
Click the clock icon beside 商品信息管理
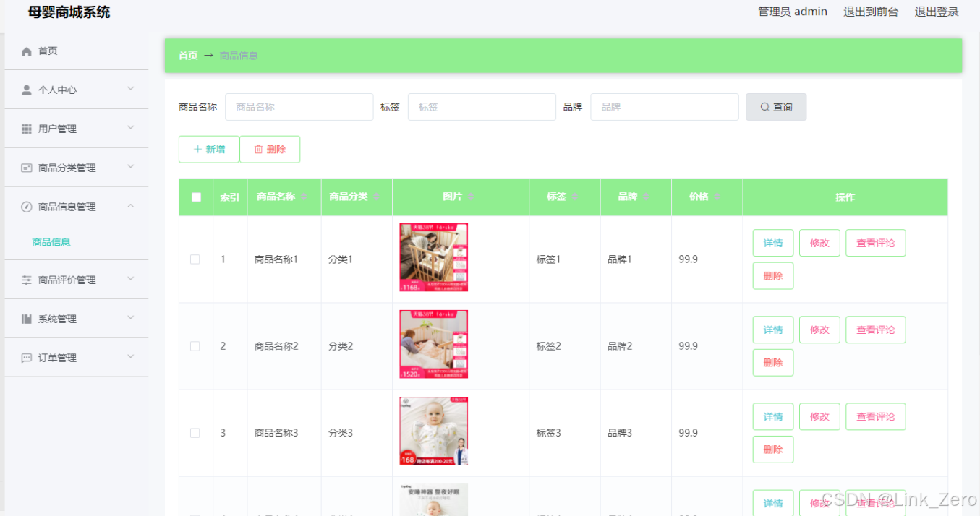coord(25,206)
